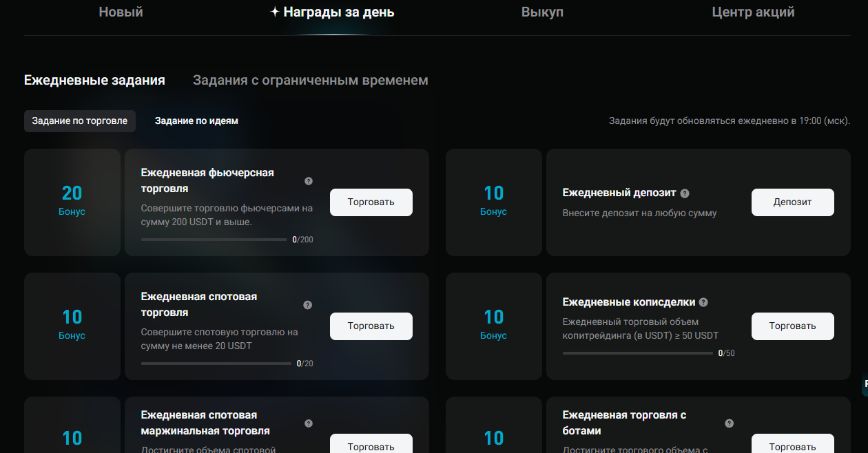The image size is (868, 453).
Task: Click the 10 Бонус card for daily deposit
Action: (x=494, y=202)
